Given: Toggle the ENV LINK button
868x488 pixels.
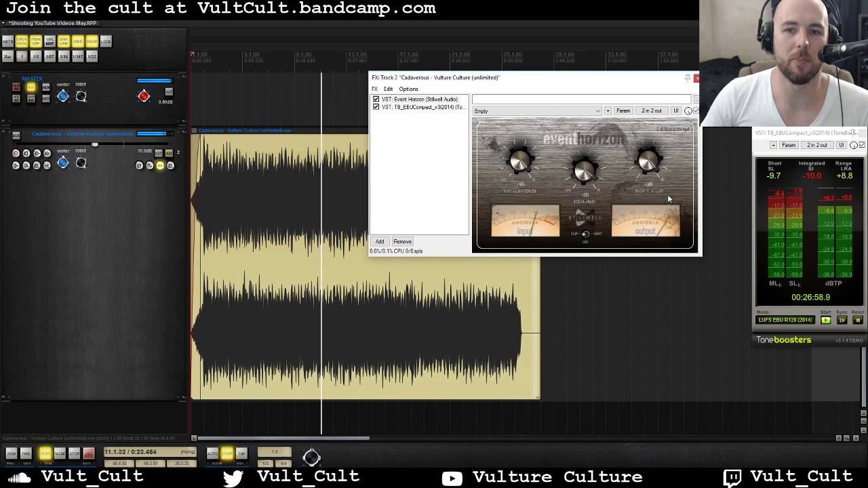Looking at the screenshot, I should 64,42.
